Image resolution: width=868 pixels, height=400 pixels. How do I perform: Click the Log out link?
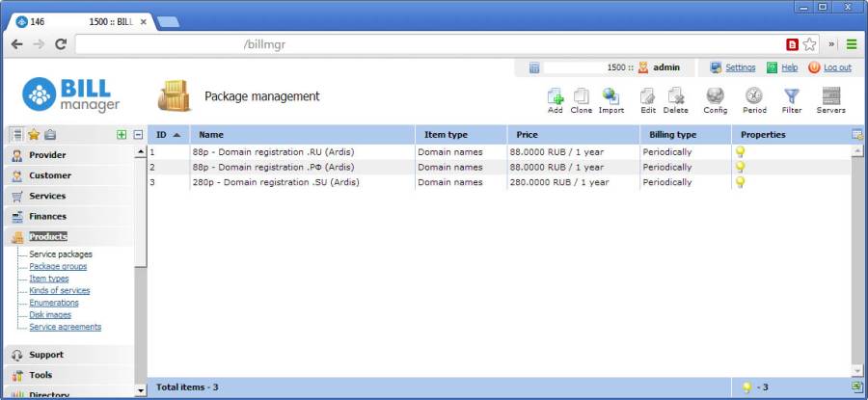point(837,67)
